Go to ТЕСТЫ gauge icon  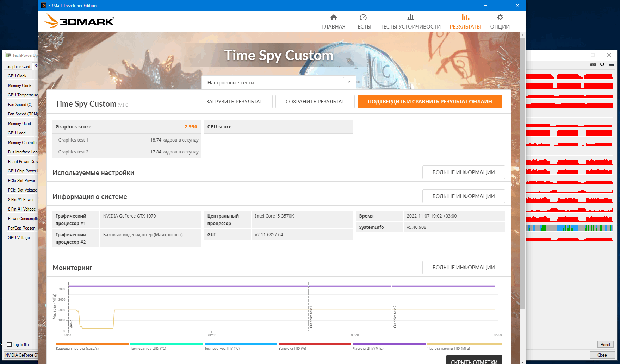(x=363, y=17)
